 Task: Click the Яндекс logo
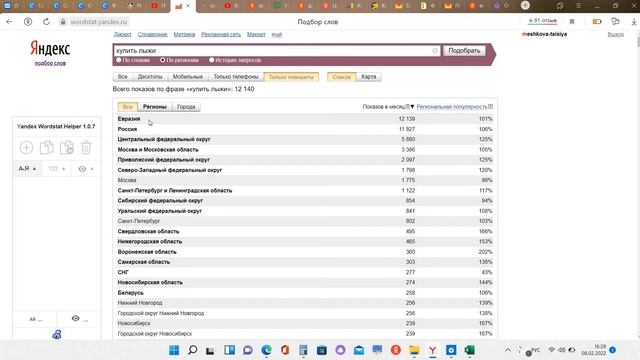pos(50,49)
